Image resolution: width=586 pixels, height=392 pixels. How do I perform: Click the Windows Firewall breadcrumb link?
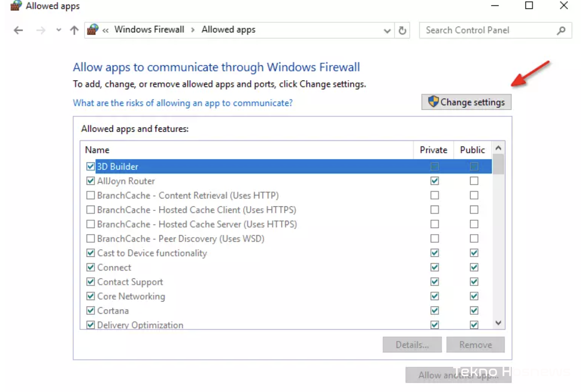coord(149,30)
